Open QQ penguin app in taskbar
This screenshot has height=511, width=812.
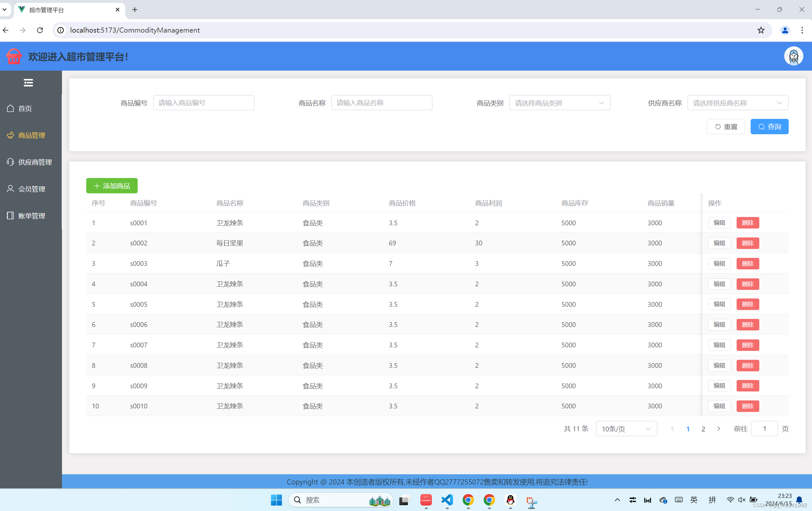coord(510,500)
